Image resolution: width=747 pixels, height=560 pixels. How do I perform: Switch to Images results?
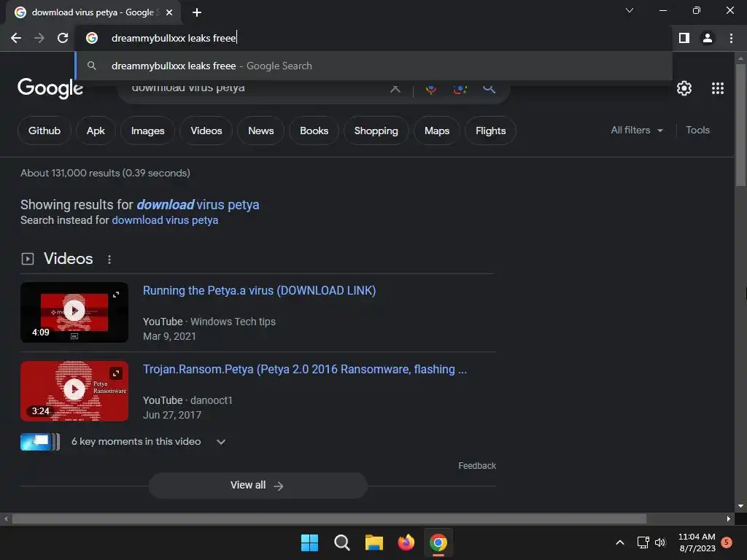(147, 131)
